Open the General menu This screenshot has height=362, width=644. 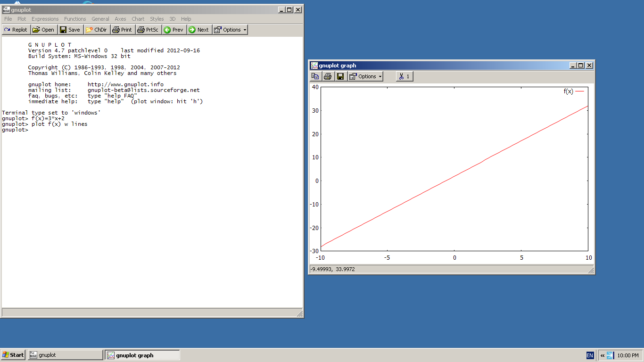click(100, 19)
